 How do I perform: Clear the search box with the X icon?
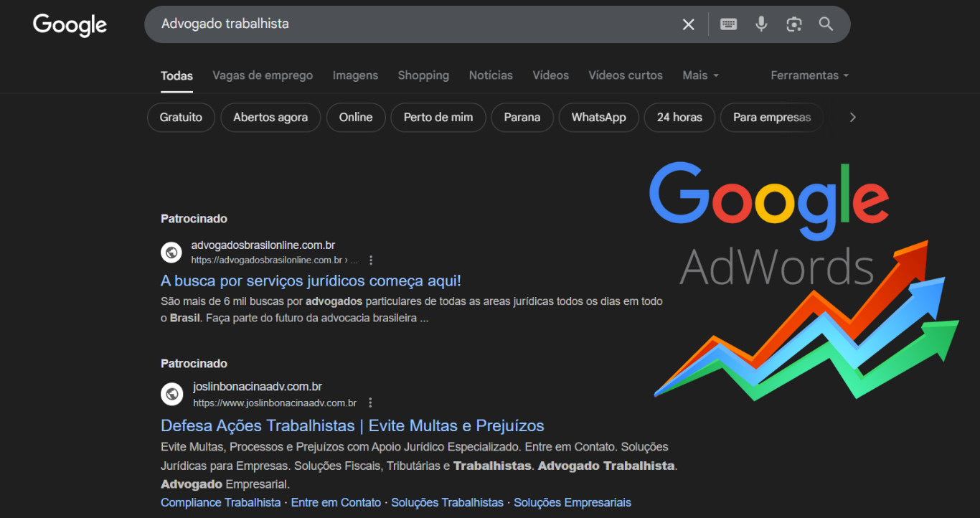[688, 24]
